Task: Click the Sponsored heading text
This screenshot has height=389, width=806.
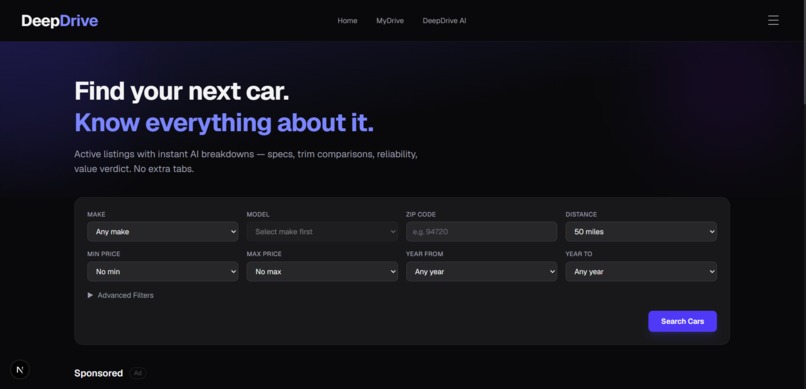Action: pyautogui.click(x=98, y=373)
